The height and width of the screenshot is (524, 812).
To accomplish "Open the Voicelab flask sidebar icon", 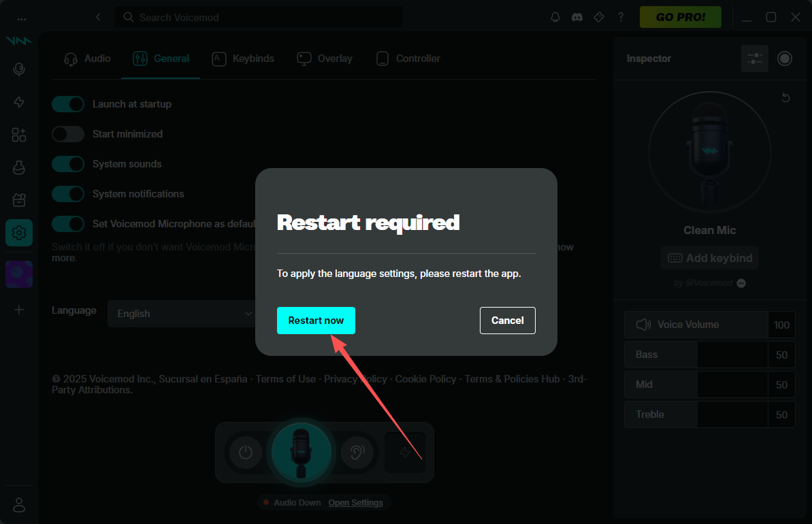I will coord(19,167).
